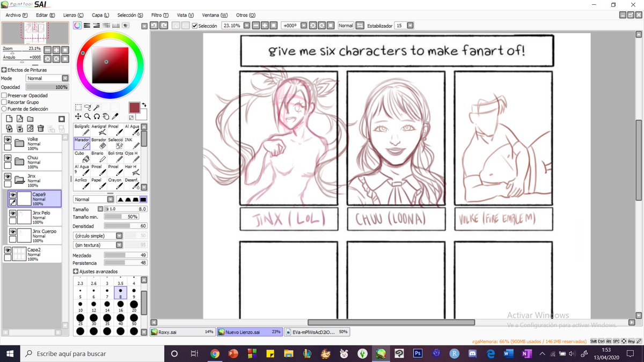Click the foreground color swatch

click(x=134, y=108)
